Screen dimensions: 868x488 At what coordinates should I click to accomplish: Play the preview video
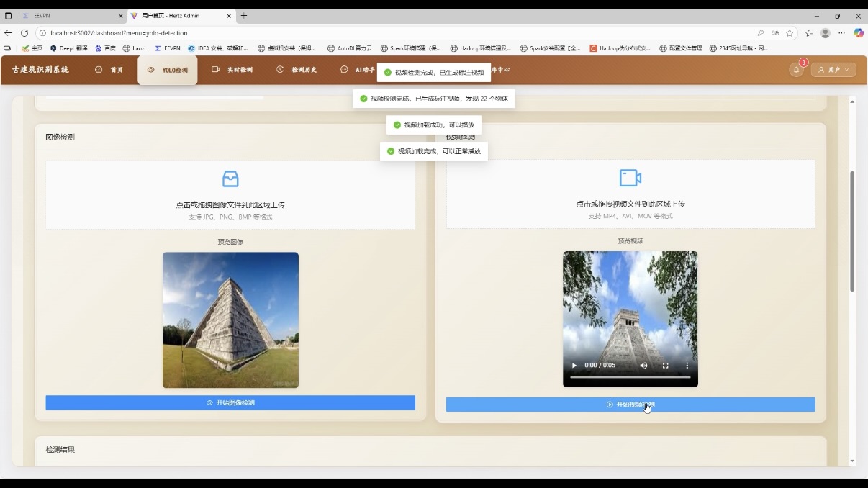(574, 366)
